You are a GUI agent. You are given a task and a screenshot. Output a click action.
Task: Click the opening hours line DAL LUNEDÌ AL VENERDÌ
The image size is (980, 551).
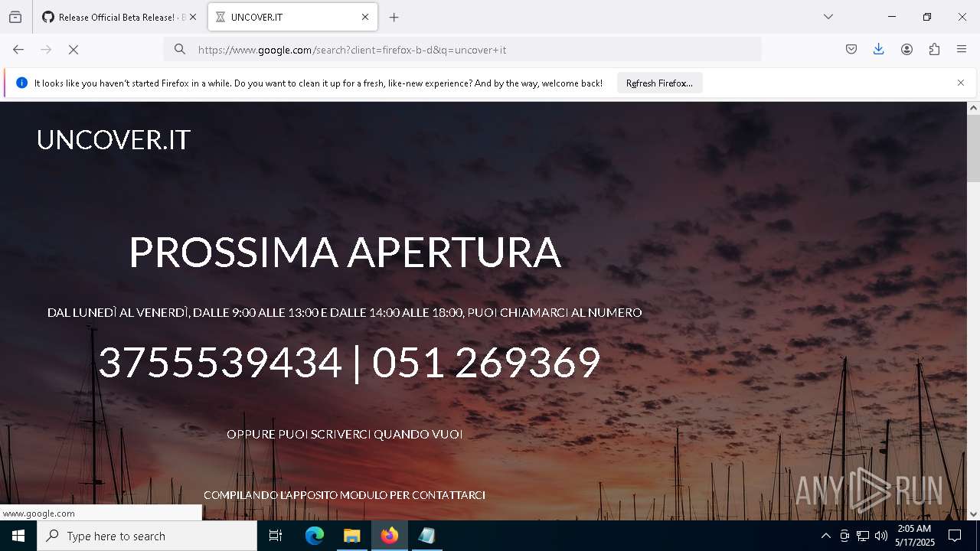[345, 312]
